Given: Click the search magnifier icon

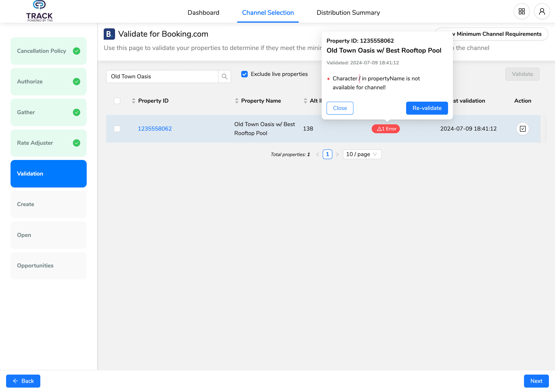Looking at the screenshot, I should (225, 77).
